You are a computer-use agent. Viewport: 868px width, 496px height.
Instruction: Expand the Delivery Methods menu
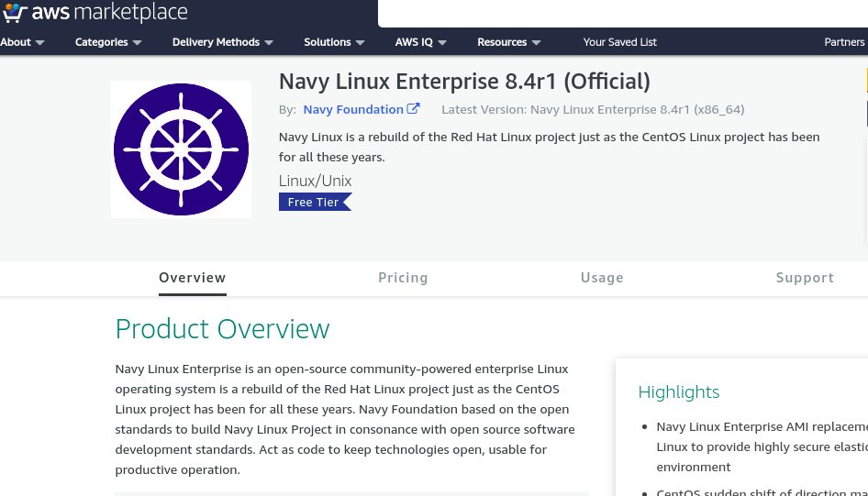pyautogui.click(x=222, y=42)
